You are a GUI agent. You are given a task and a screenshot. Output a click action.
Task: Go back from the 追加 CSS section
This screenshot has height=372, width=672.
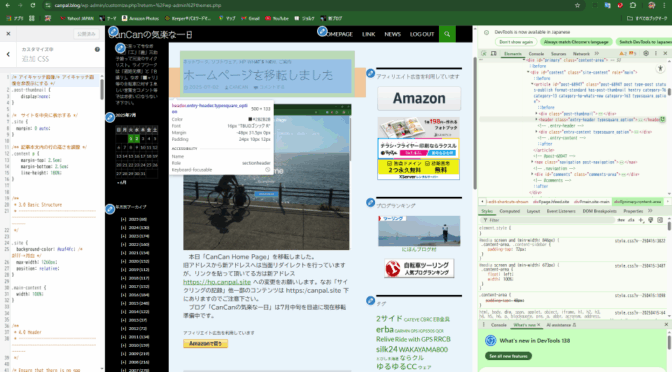pos(8,54)
